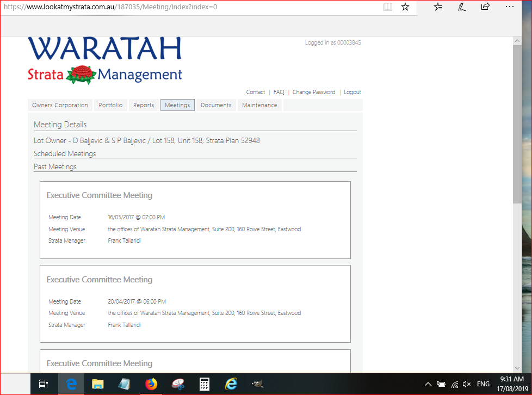Add page to favorites star
The image size is (532, 395).
pos(405,7)
